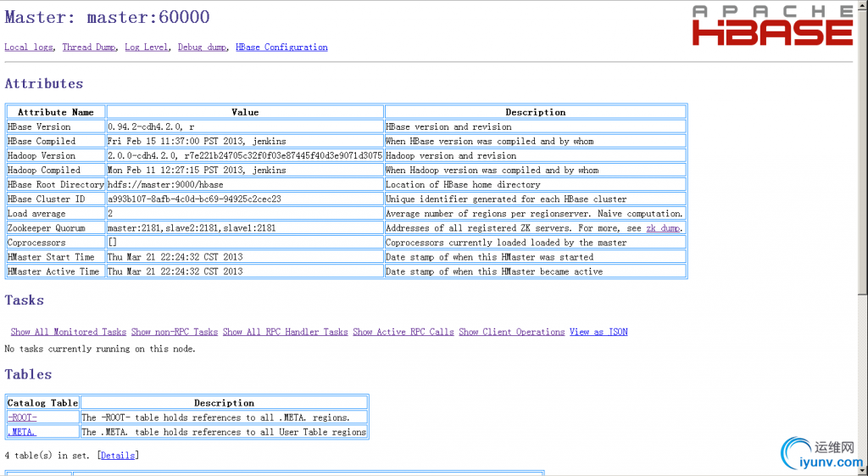Click Show Active RPC Calls

tap(403, 332)
